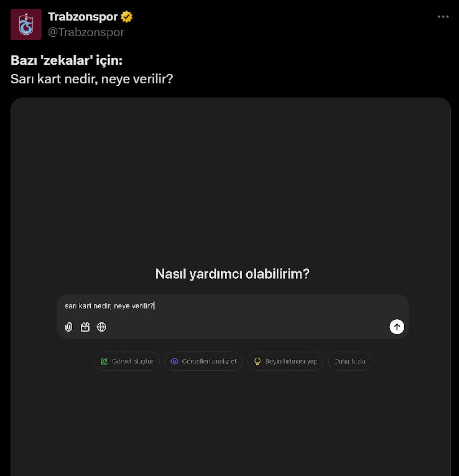Click the green image icon in Görsel oluştur
This screenshot has height=476, width=459.
point(104,361)
